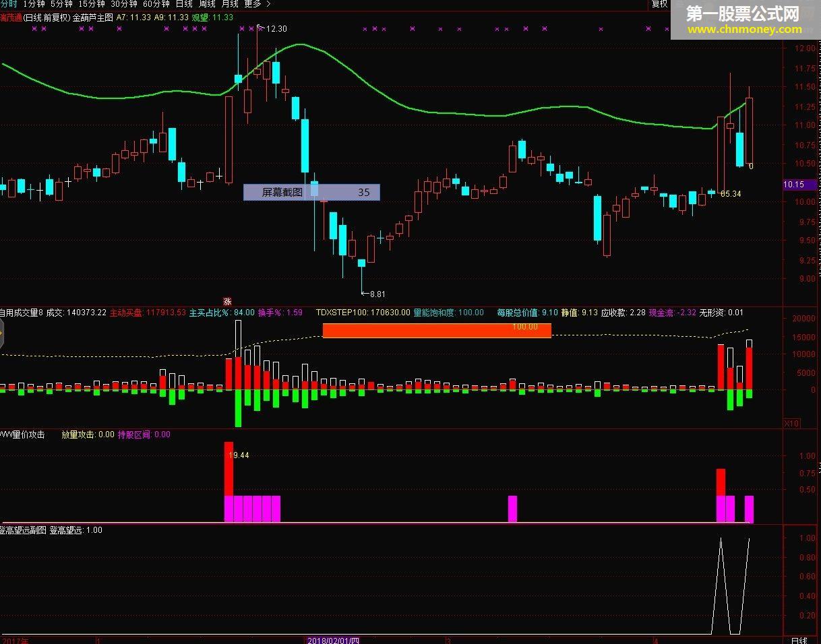Screen dimensions: 821x644
Task: Select the 5分钟 period tab
Action: (x=61, y=4)
